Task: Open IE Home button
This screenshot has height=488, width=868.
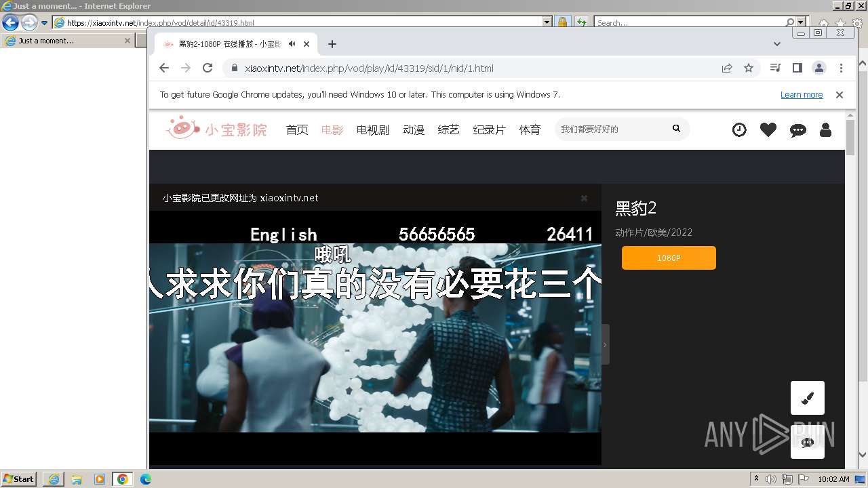Action: (824, 23)
